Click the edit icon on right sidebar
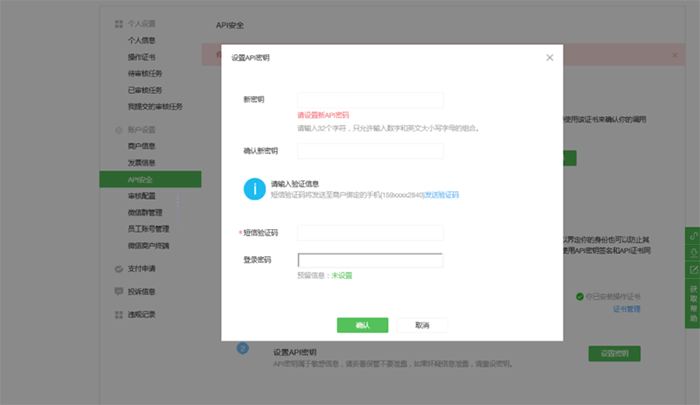 coord(692,269)
